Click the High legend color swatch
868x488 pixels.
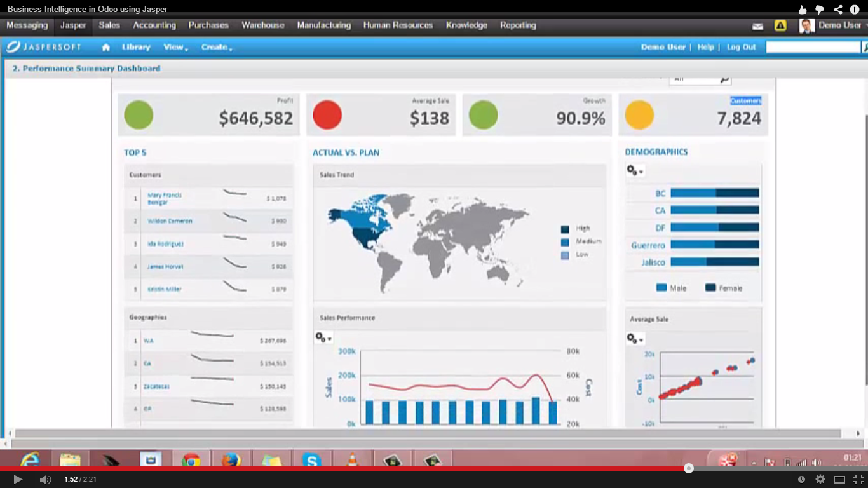pyautogui.click(x=565, y=229)
